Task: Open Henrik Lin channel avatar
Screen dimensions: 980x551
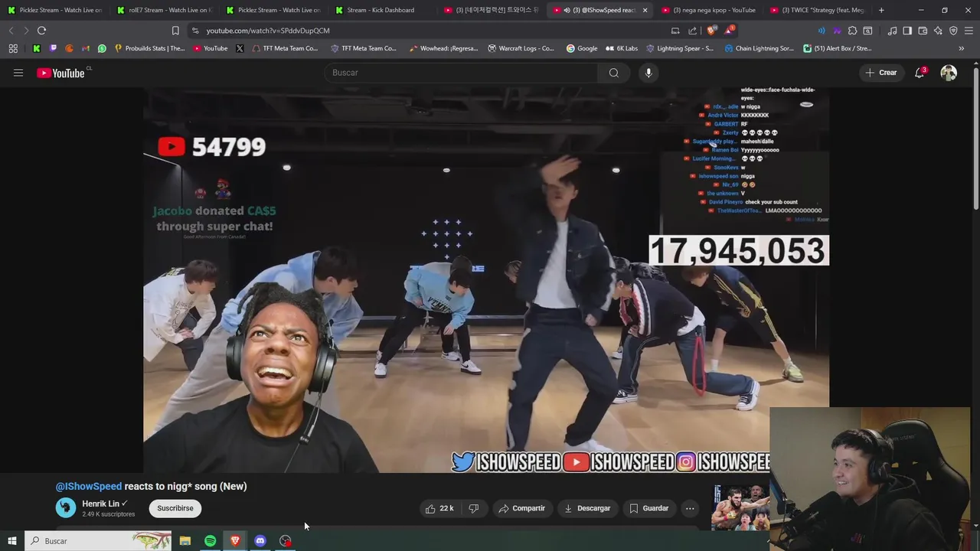Action: [66, 507]
